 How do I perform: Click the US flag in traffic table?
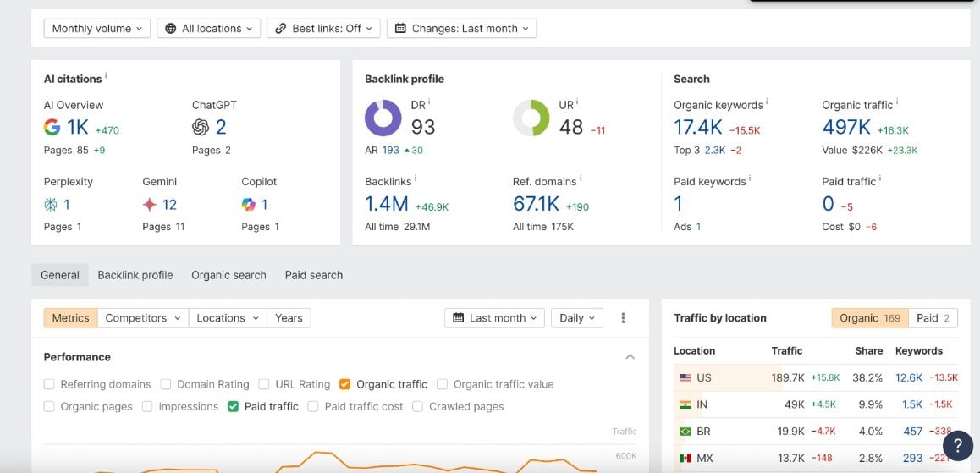coord(685,378)
